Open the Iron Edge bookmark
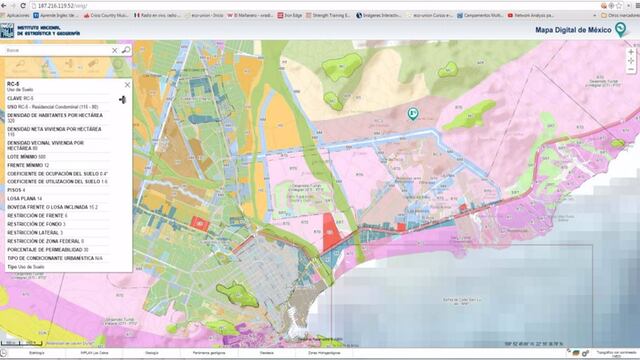 click(290, 16)
